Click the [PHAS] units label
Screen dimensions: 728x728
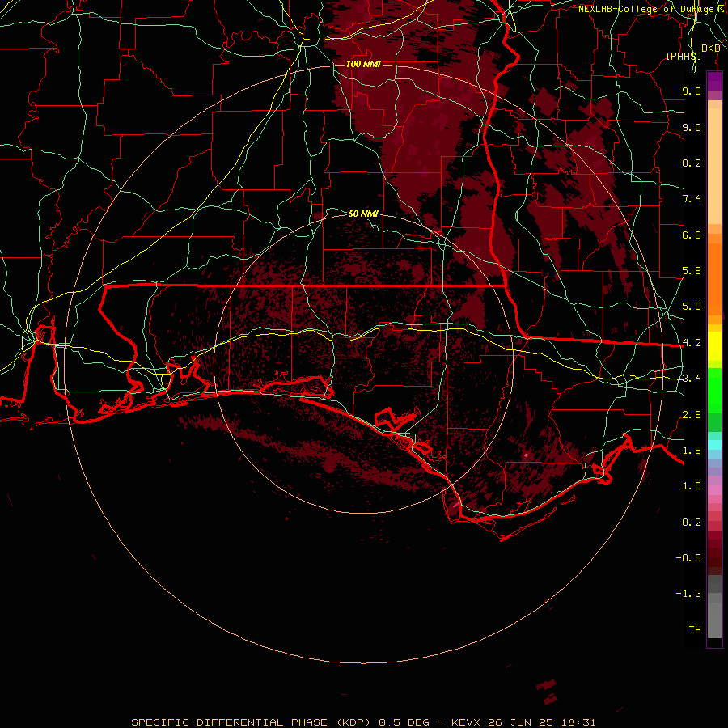tap(684, 56)
